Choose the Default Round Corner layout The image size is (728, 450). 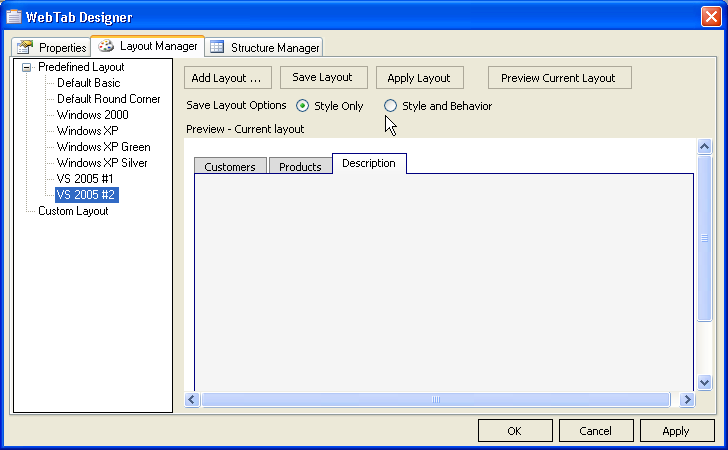click(x=108, y=99)
